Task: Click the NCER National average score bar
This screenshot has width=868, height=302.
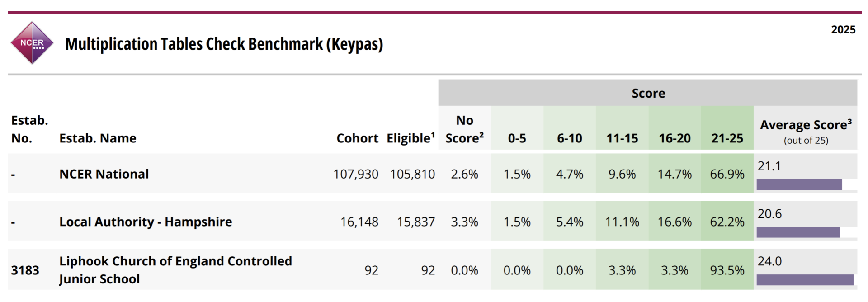Action: 799,184
